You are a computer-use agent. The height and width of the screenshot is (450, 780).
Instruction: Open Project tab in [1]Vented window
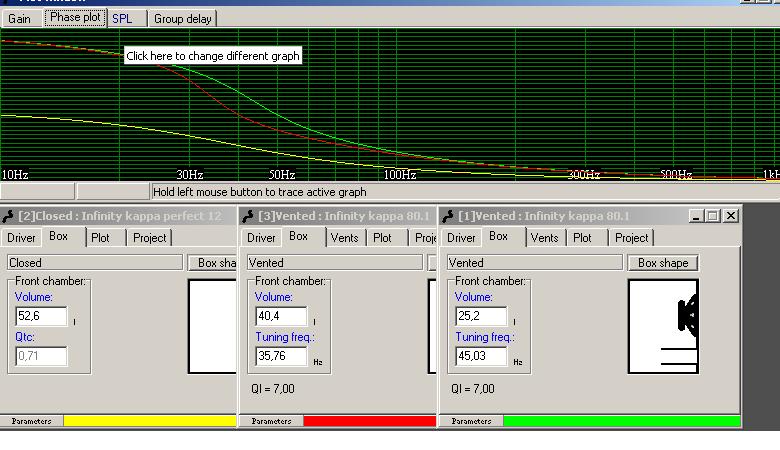pos(631,238)
